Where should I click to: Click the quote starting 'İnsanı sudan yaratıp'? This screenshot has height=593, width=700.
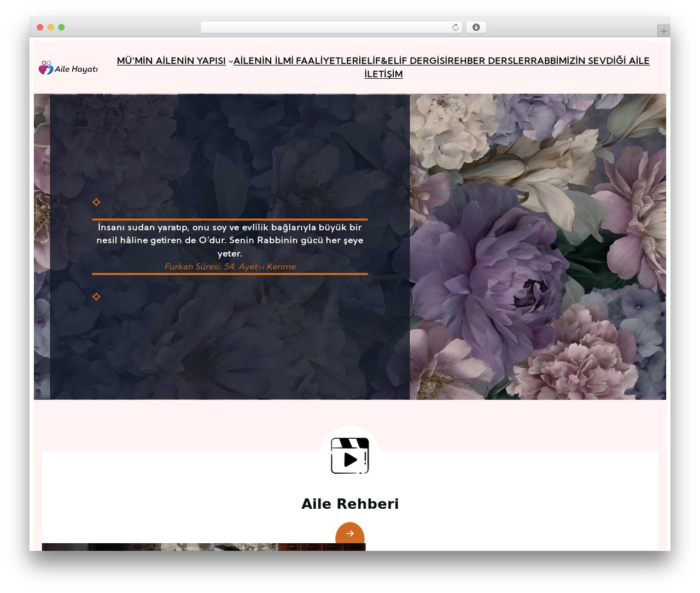[230, 240]
